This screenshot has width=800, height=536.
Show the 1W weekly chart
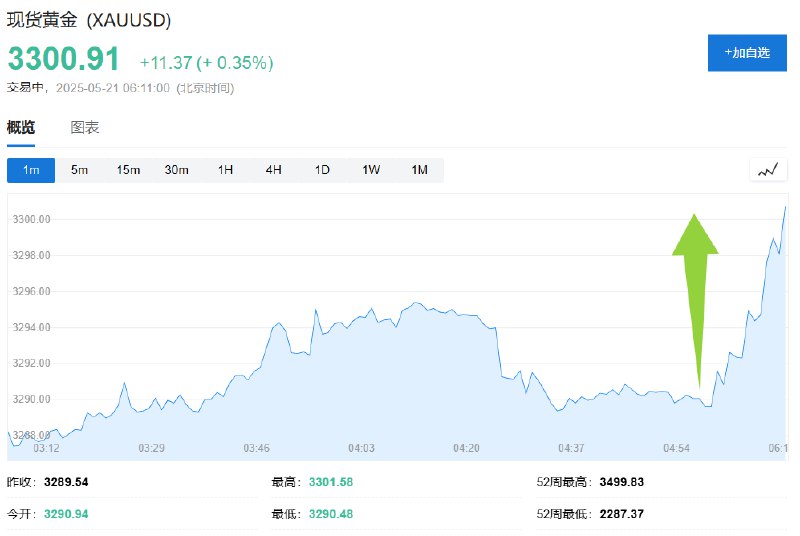pos(371,170)
